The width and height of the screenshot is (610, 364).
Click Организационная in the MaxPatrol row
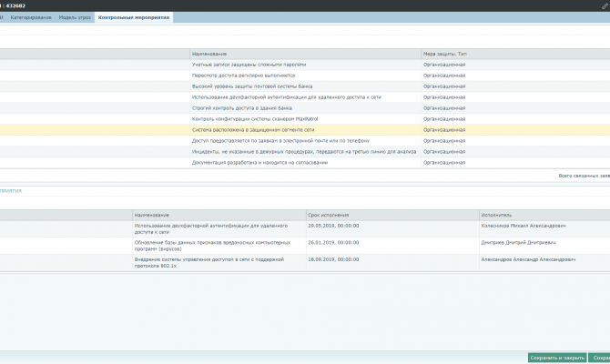coord(444,119)
